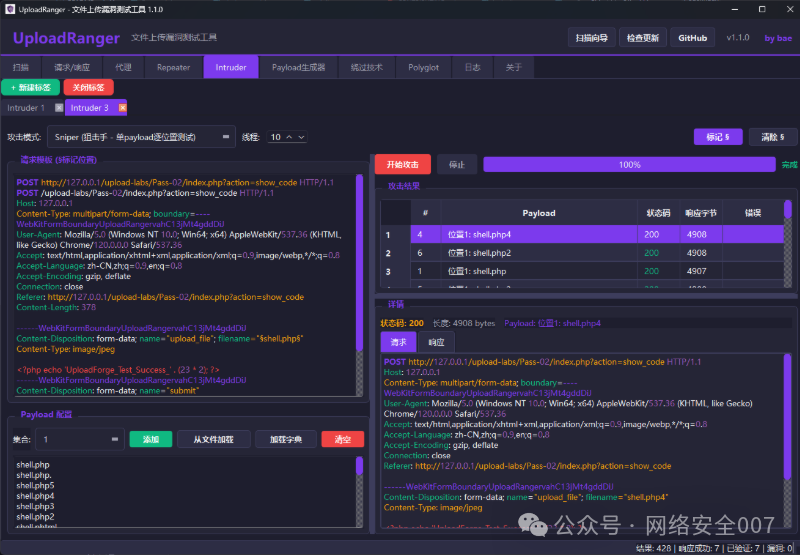Screen dimensions: 800x557
Task: Click the 清除 § button
Action: pos(773,137)
